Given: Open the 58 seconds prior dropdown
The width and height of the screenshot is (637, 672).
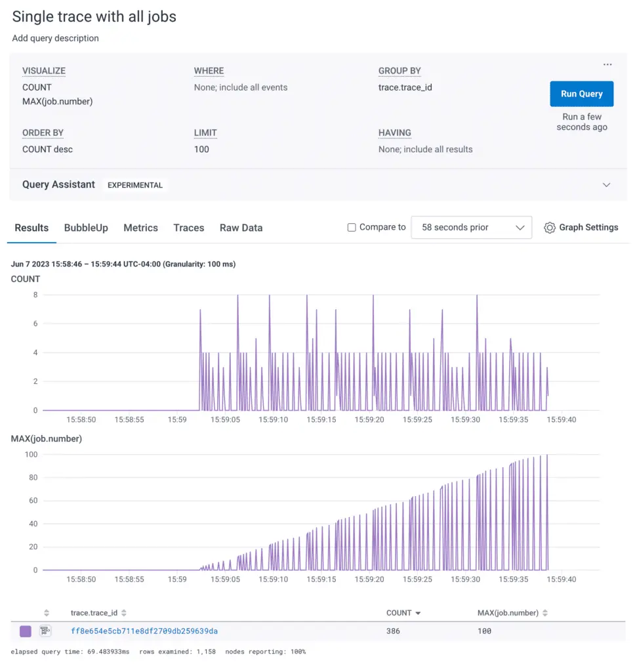Looking at the screenshot, I should pos(471,228).
